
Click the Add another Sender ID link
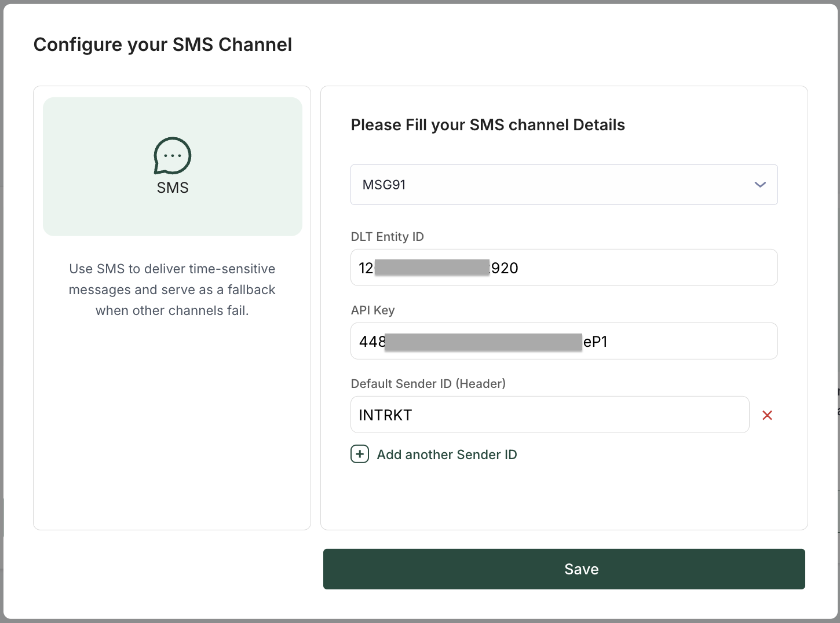[x=447, y=455]
